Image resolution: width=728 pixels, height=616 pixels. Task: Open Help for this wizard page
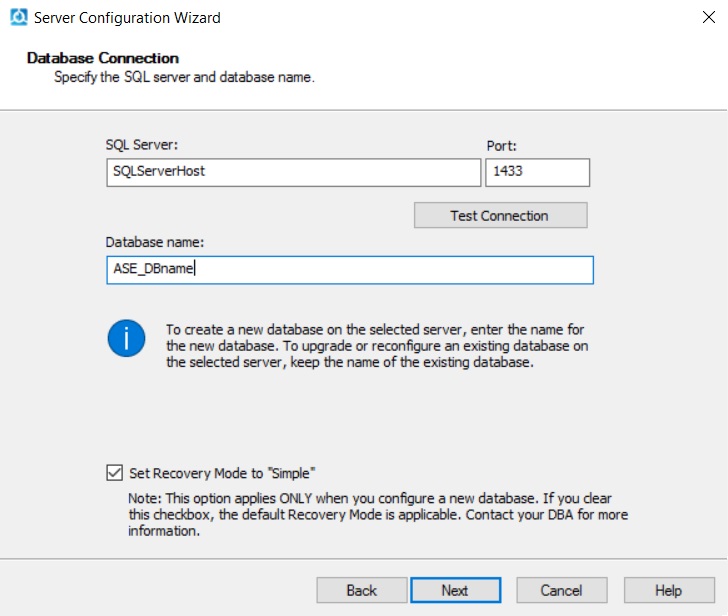[668, 590]
